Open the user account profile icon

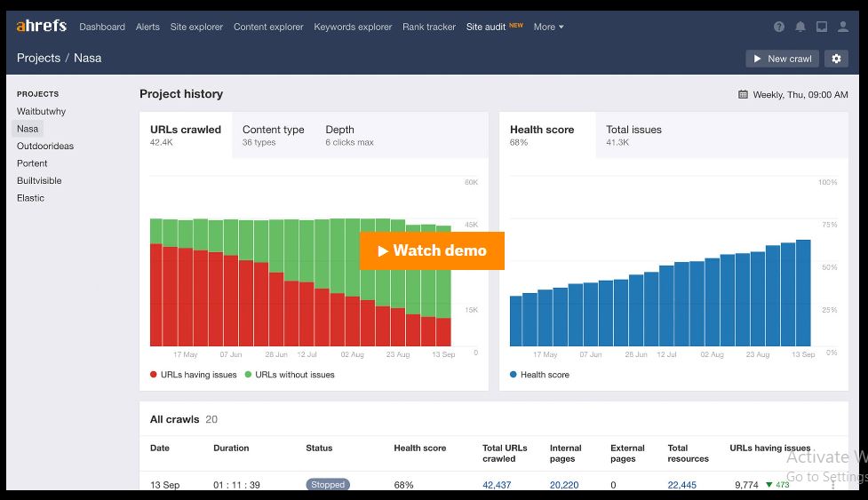tap(843, 27)
